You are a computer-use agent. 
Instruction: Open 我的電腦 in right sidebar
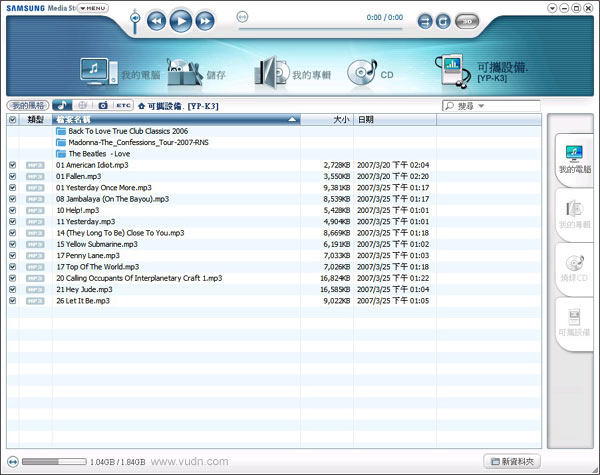(574, 160)
